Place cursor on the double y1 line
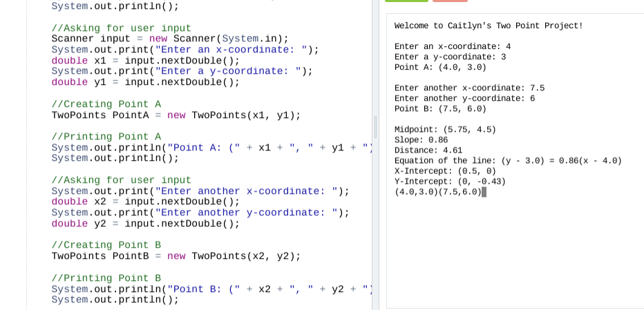This screenshot has width=644, height=310. [145, 81]
